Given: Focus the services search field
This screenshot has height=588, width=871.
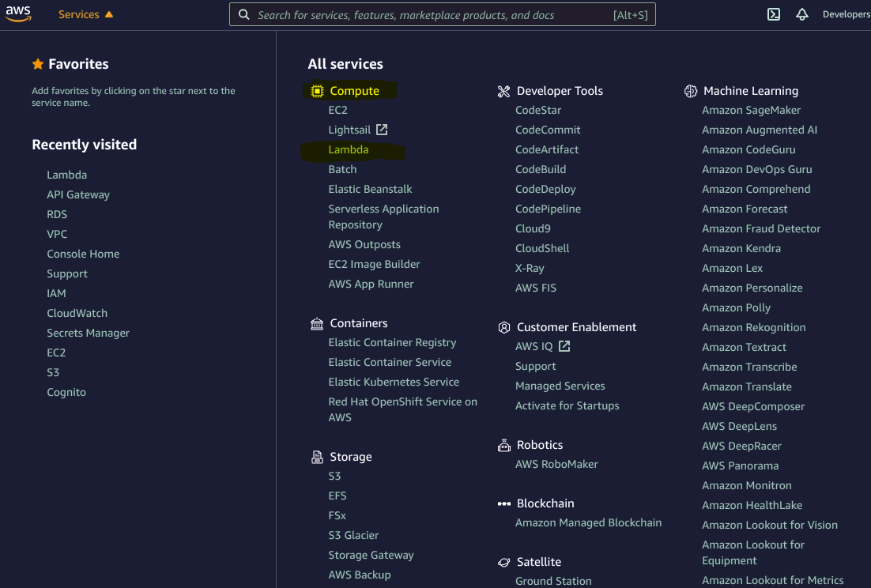Looking at the screenshot, I should (x=442, y=14).
